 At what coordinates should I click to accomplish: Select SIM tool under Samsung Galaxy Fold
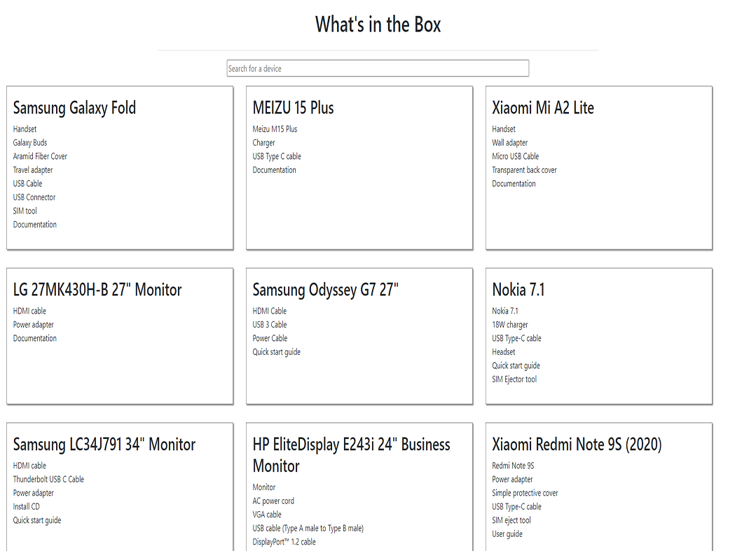(x=25, y=211)
